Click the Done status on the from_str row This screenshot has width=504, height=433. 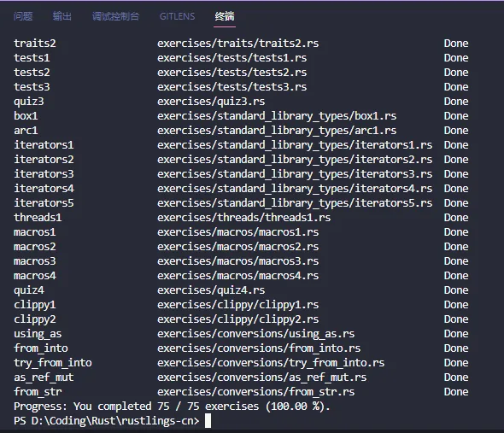pyautogui.click(x=456, y=391)
